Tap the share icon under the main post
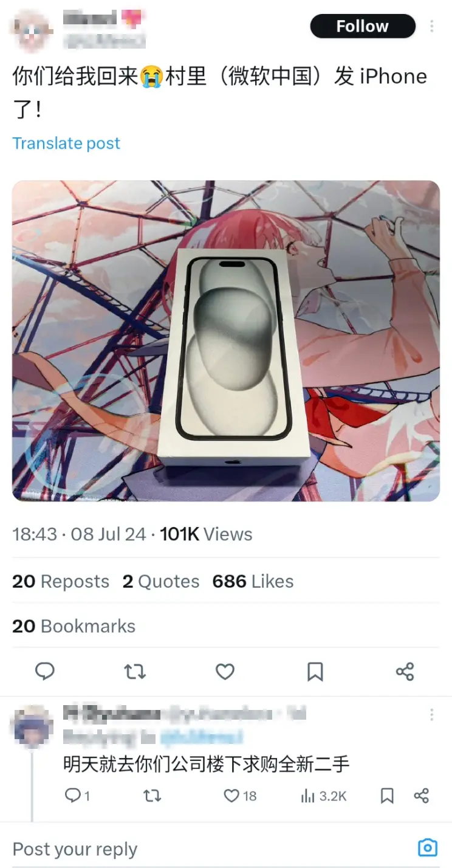This screenshot has width=452, height=868. [405, 671]
